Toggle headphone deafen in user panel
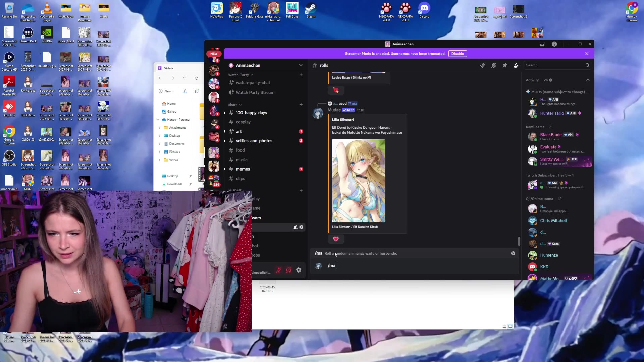Screen dimensions: 644x362 pos(288,270)
